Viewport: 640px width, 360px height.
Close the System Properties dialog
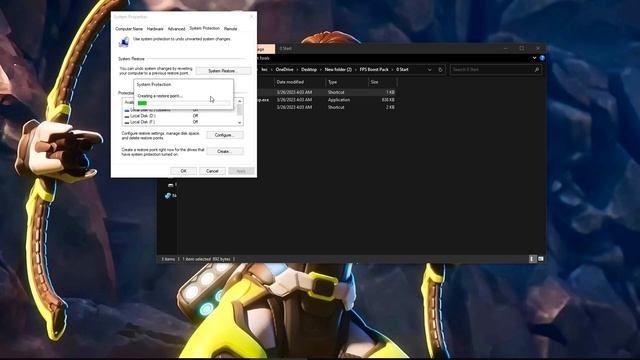pyautogui.click(x=251, y=17)
